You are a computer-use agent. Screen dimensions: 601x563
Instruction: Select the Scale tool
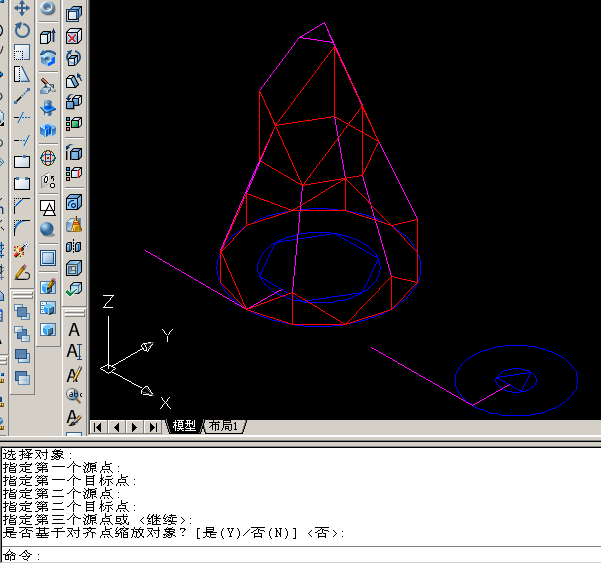pos(22,52)
